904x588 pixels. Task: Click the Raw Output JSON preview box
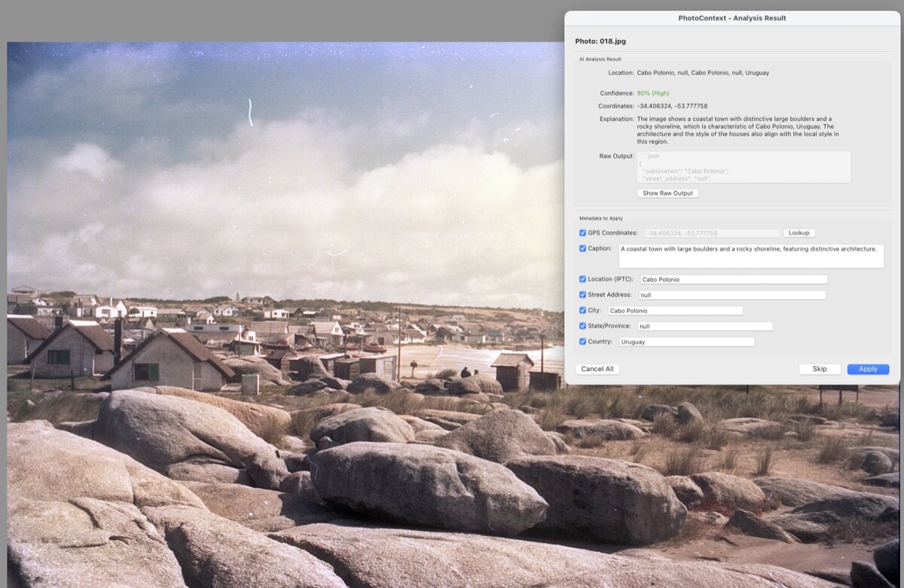[744, 167]
